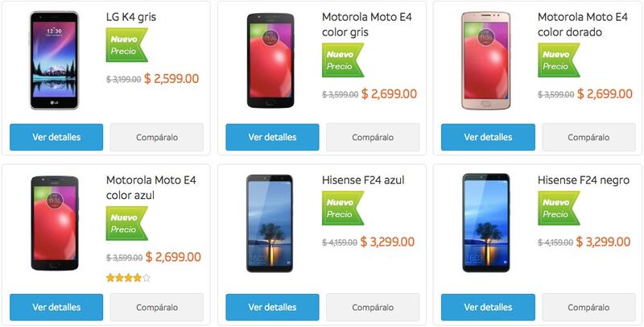Open the Moto E4 azul phone image
This screenshot has height=327, width=644.
pos(54,223)
